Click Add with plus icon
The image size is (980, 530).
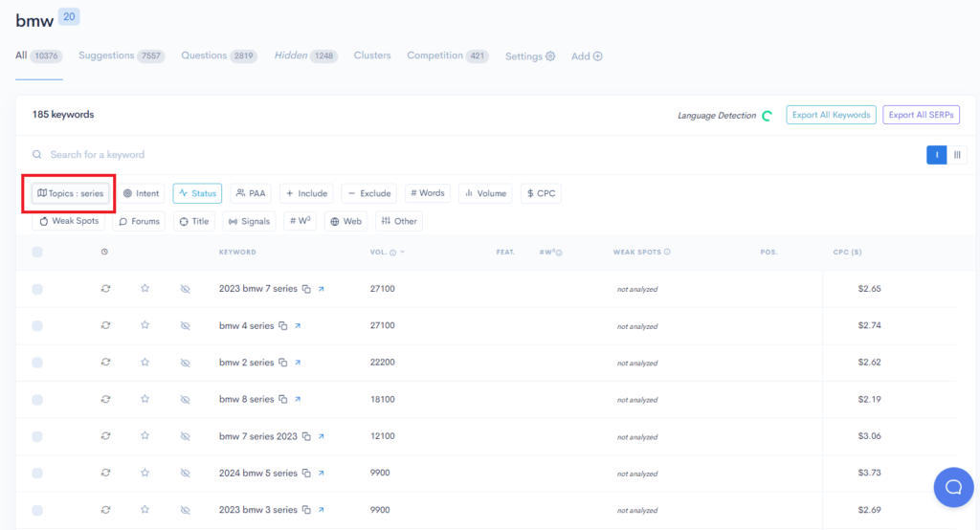pos(587,56)
